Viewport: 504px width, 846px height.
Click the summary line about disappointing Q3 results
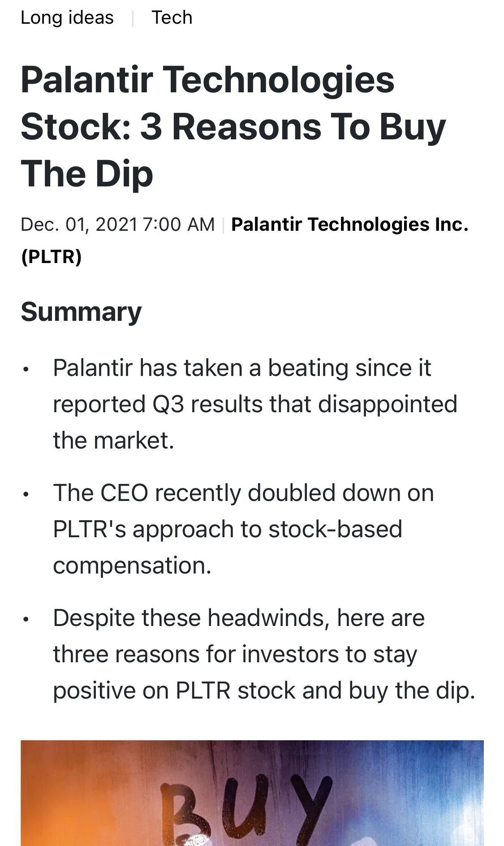(255, 404)
